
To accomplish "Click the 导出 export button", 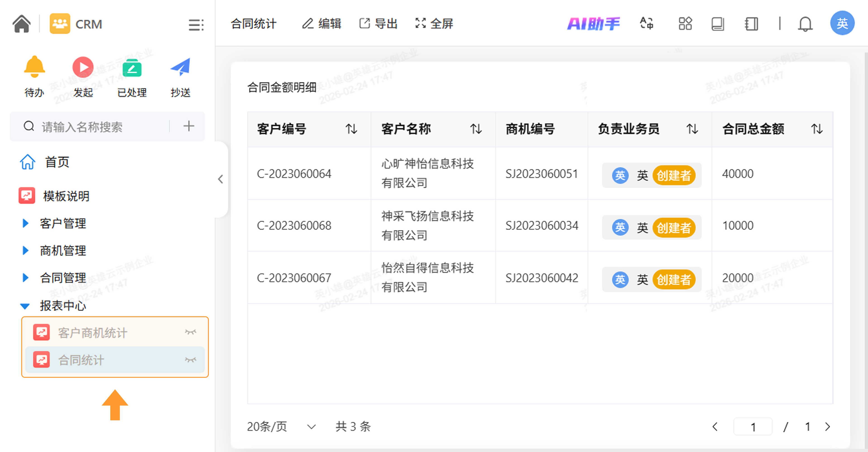I will [378, 24].
